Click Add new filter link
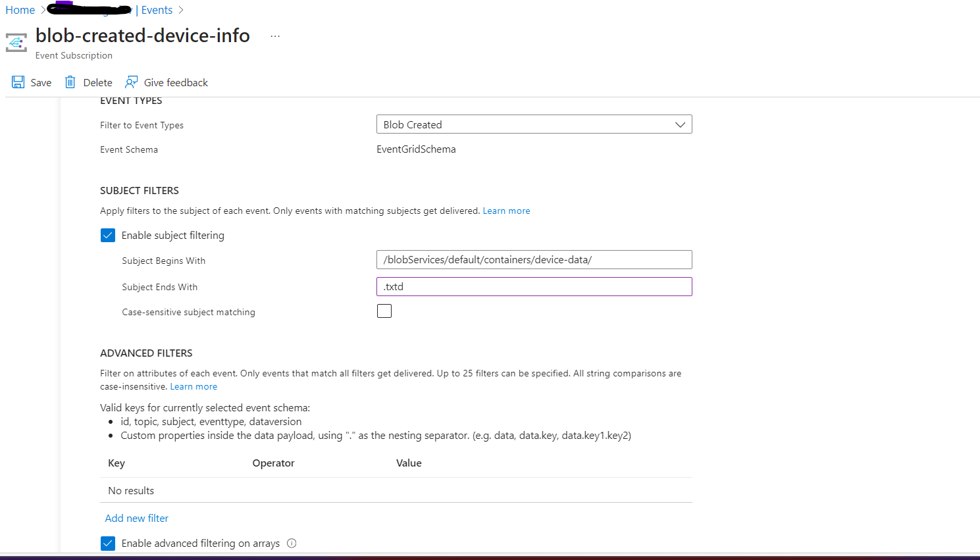Image resolution: width=980 pixels, height=560 pixels. pyautogui.click(x=136, y=518)
